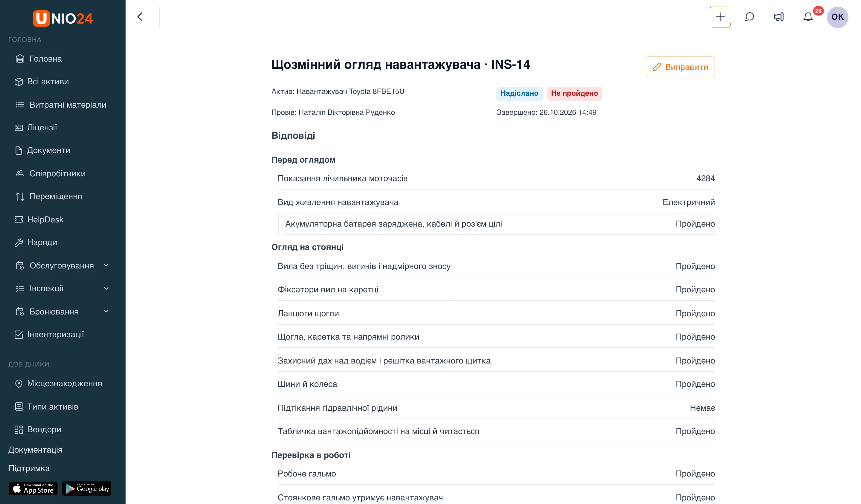Click the Місцезнаходження pin icon

click(x=19, y=384)
